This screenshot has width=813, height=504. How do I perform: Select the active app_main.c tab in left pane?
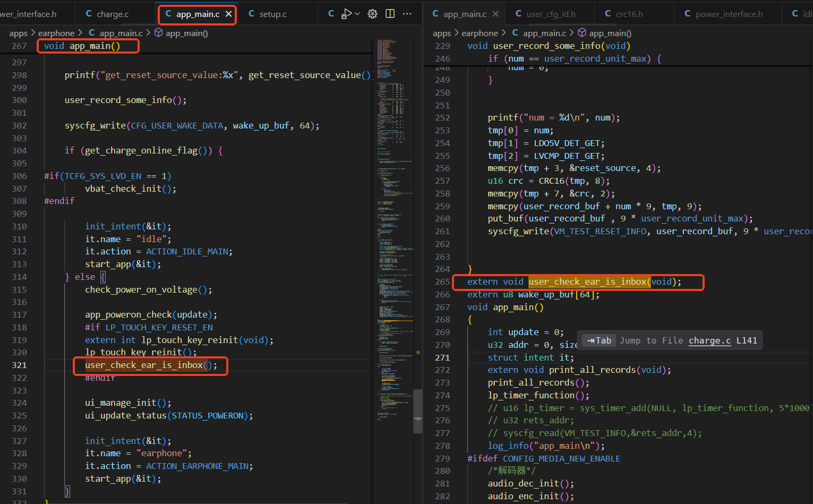[x=198, y=14]
